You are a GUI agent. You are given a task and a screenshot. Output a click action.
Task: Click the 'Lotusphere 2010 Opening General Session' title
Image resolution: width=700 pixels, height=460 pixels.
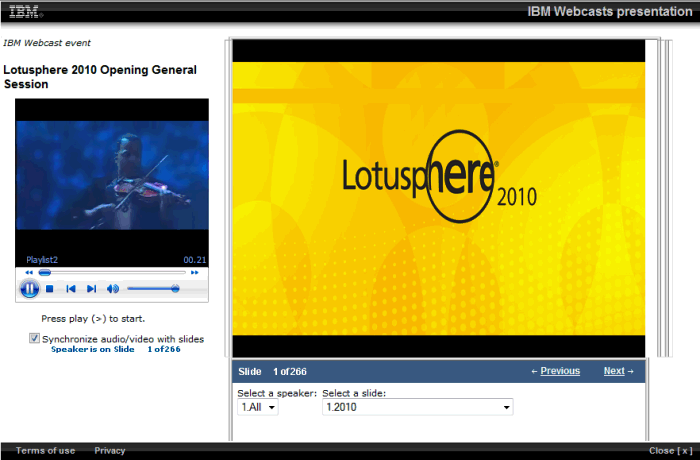pyautogui.click(x=100, y=77)
